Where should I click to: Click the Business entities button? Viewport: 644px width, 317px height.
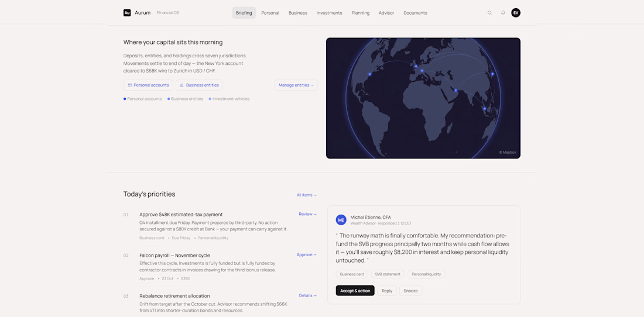click(x=199, y=85)
